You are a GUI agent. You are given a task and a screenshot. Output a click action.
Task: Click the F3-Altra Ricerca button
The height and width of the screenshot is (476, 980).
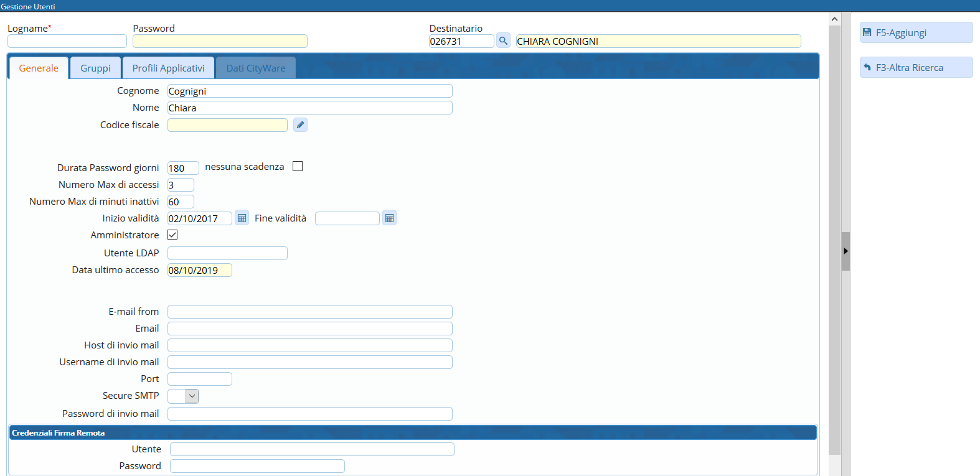[915, 68]
